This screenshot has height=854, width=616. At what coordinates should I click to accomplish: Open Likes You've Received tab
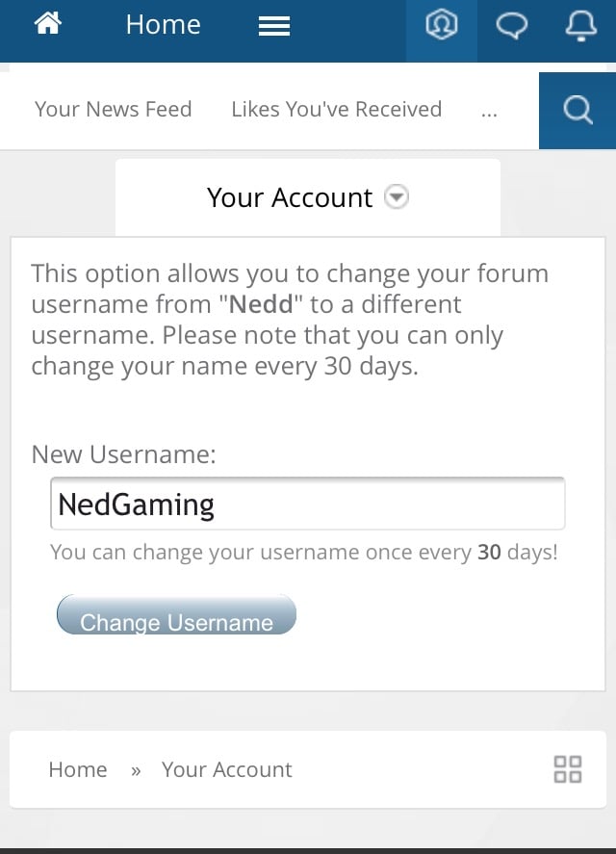(337, 109)
